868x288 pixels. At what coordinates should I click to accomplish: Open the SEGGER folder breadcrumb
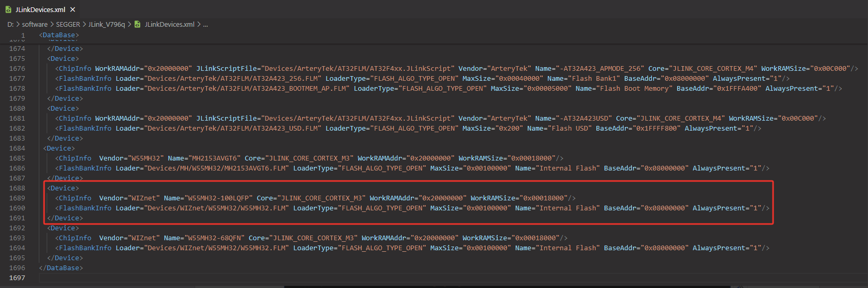pos(68,24)
